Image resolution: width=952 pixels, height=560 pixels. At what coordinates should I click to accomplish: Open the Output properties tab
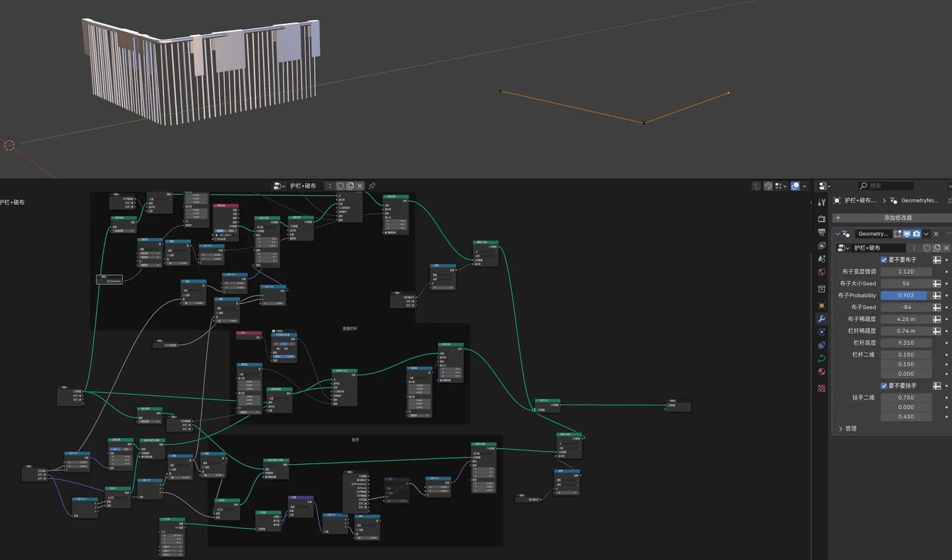click(822, 232)
